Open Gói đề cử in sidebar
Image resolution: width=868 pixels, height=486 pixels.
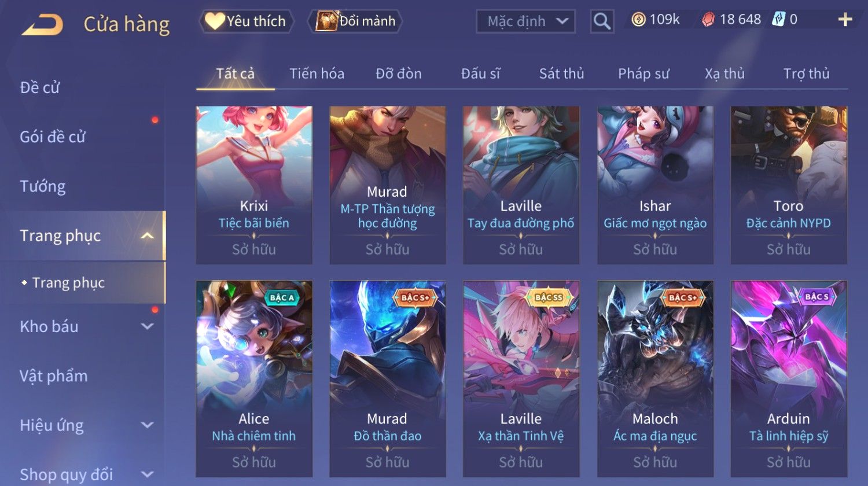coord(53,137)
